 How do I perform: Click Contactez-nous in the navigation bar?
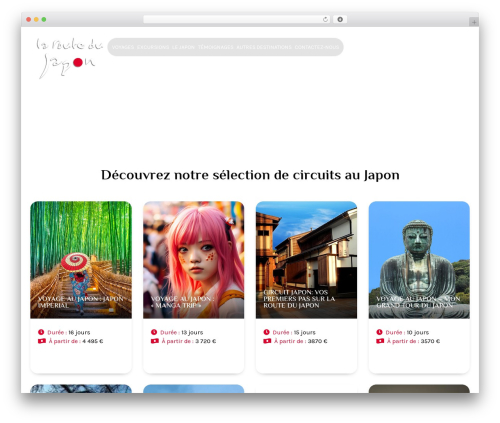pyautogui.click(x=317, y=47)
